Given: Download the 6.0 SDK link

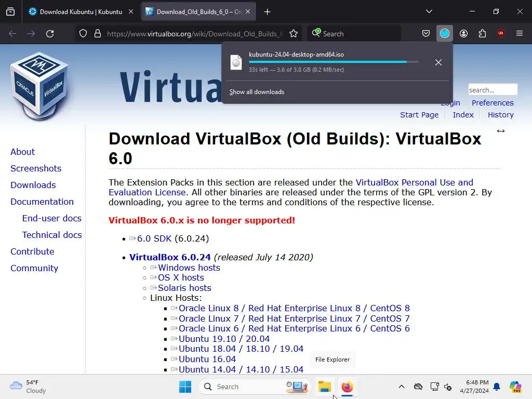Looking at the screenshot, I should pos(154,239).
